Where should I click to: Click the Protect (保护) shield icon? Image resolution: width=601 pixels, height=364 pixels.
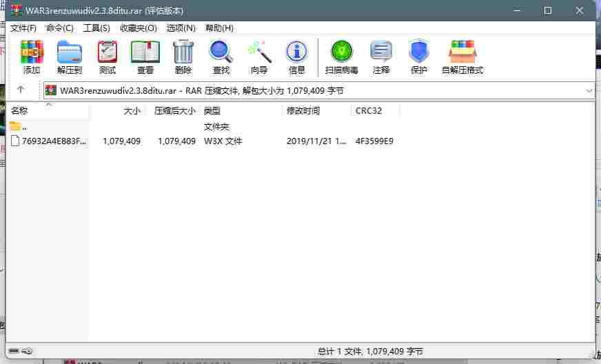pyautogui.click(x=418, y=57)
